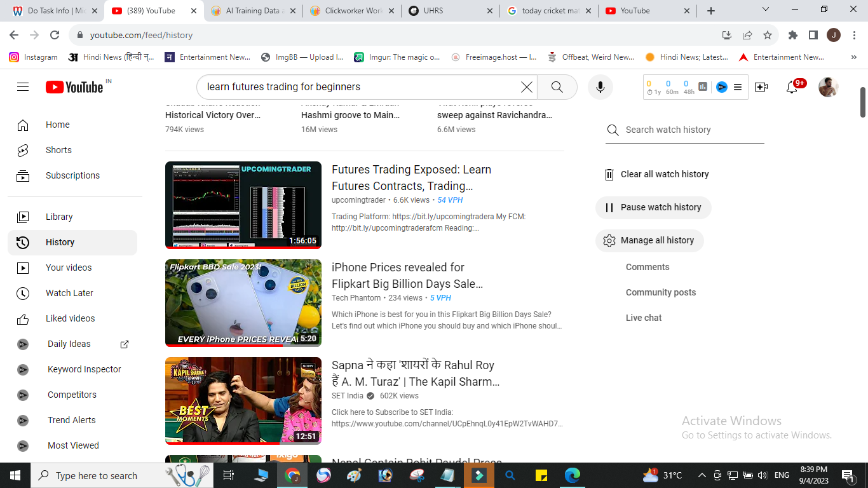Viewport: 868px width, 488px height.
Task: Toggle the browser side panel icon
Action: (813, 35)
